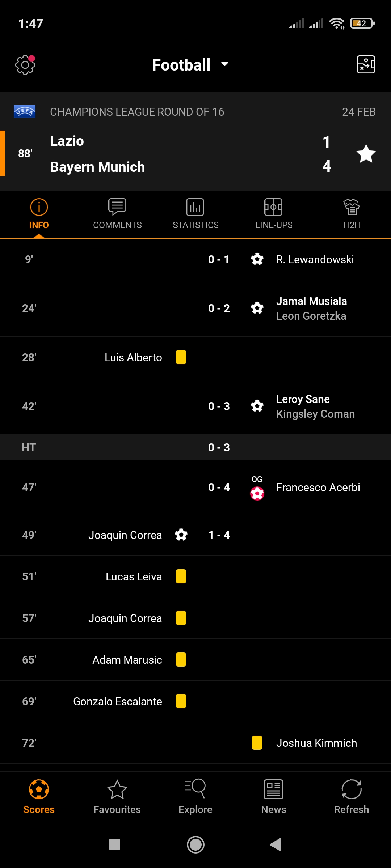The height and width of the screenshot is (868, 391).
Task: Toggle favourite star for Lazio match
Action: 366,154
